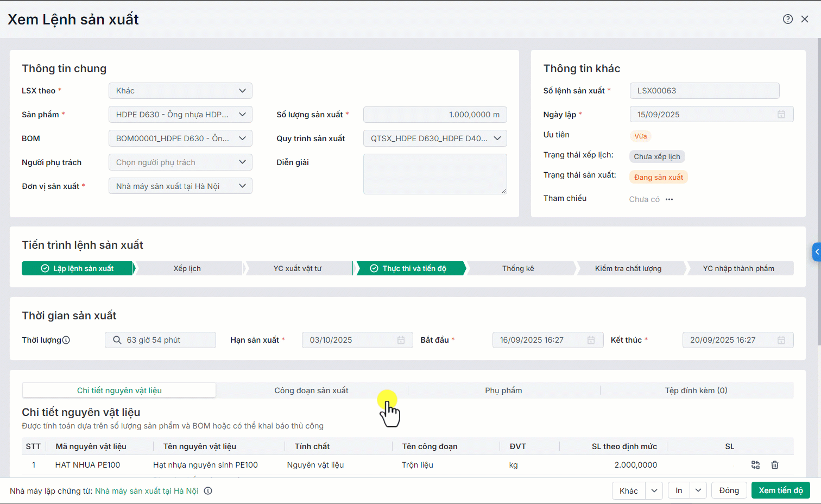Expand the side panel arrow on right edge

[816, 252]
